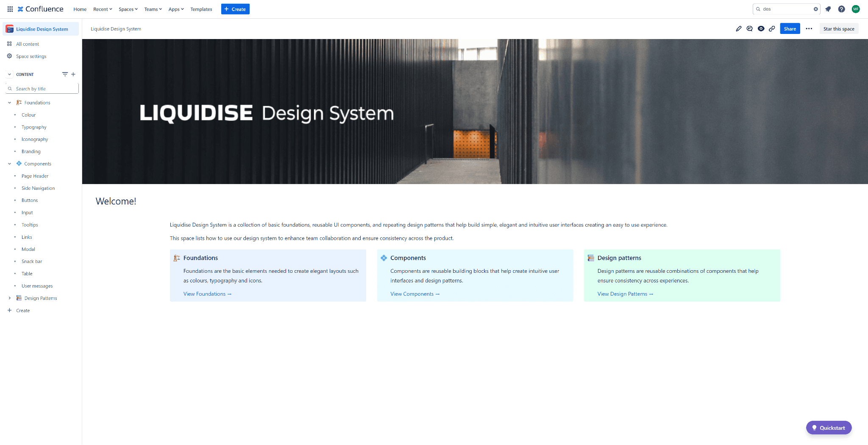The width and height of the screenshot is (868, 445).
Task: Click the Quickstart button
Action: 829,428
